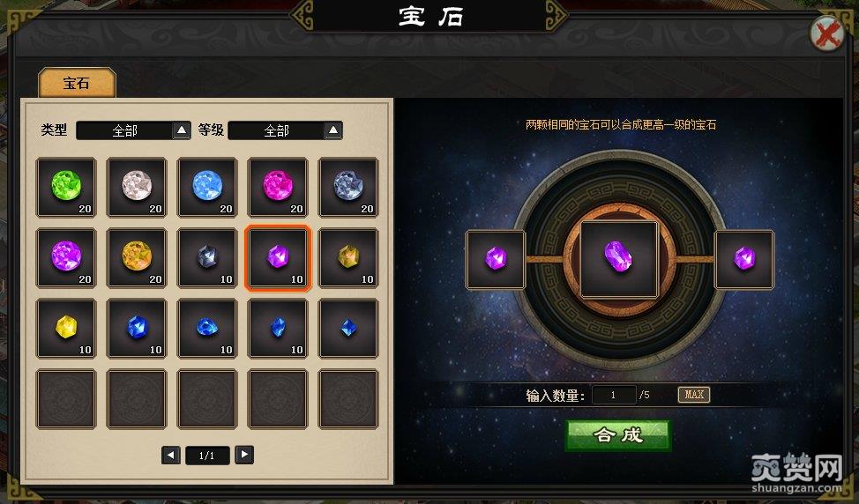The height and width of the screenshot is (504, 859).
Task: Close the 宝石 gem window
Action: coord(827,34)
